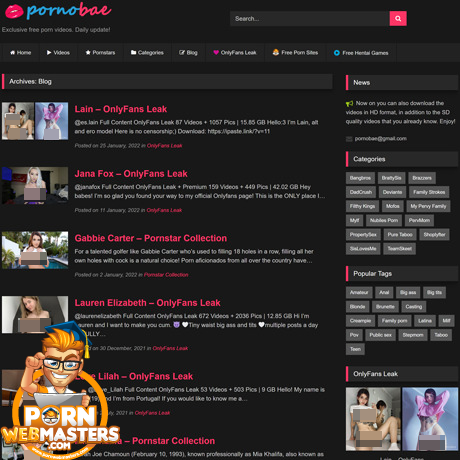Select the My Pervy Family category tag
Screen dimensions: 460x460
(x=428, y=206)
